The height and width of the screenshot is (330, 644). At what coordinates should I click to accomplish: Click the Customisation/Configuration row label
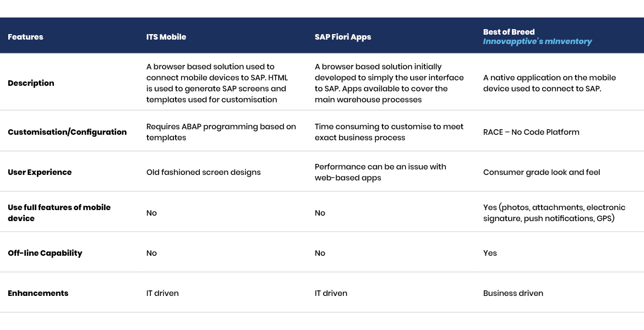[x=67, y=132]
